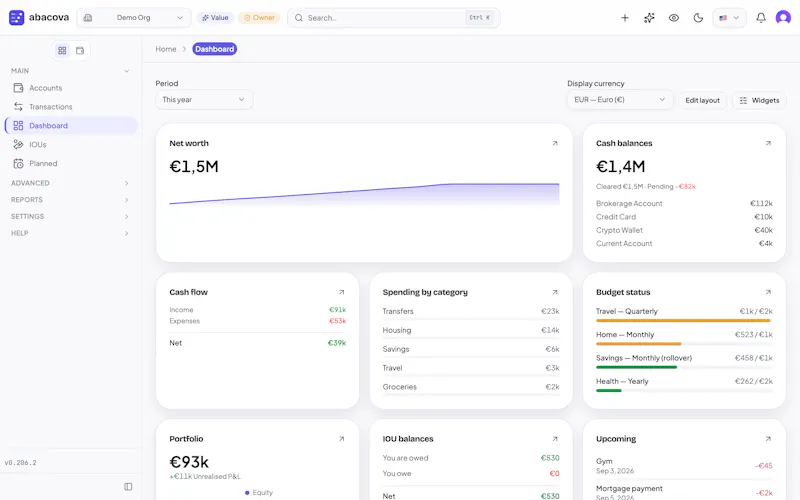
Task: Click the Widgets button
Action: [759, 101]
